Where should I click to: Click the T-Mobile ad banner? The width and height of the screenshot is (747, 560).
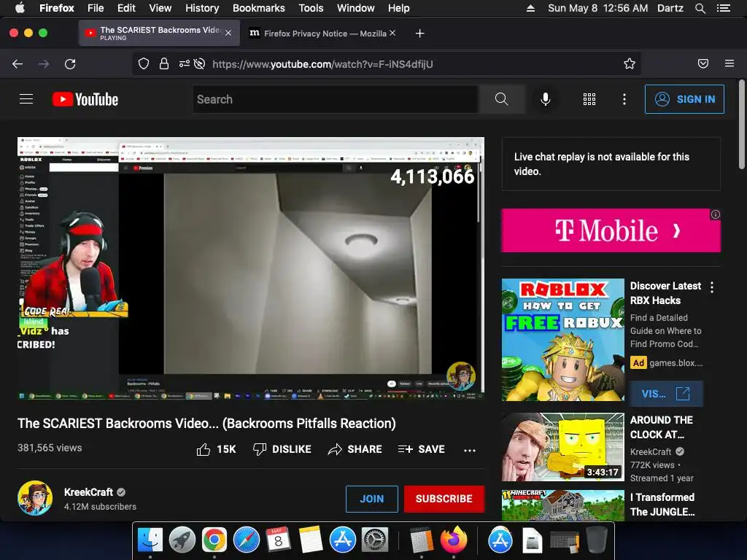click(x=611, y=230)
